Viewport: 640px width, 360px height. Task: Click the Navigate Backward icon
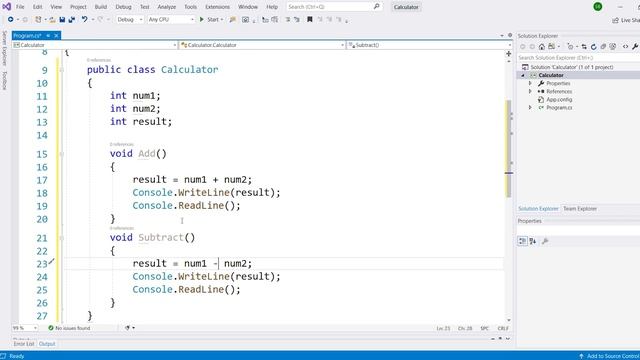11,19
